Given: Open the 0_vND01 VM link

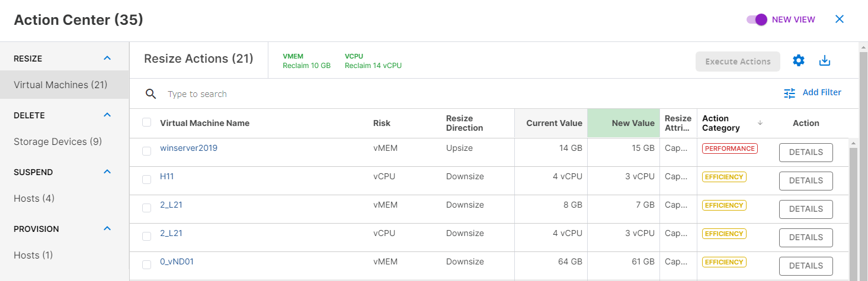Looking at the screenshot, I should [177, 261].
